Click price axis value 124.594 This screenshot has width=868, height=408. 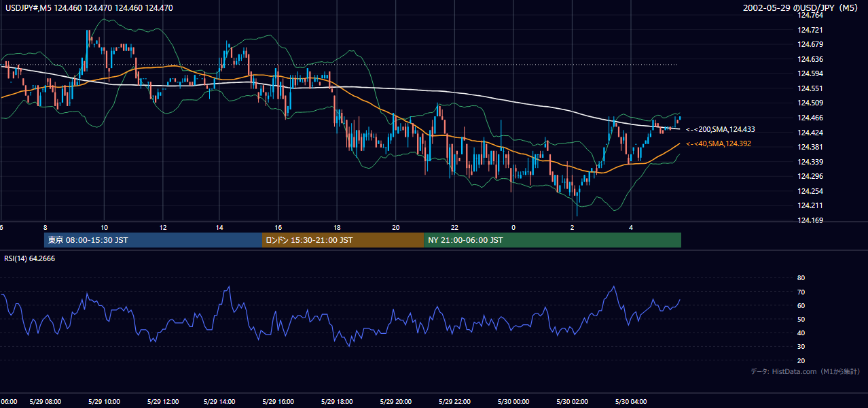[x=810, y=73]
